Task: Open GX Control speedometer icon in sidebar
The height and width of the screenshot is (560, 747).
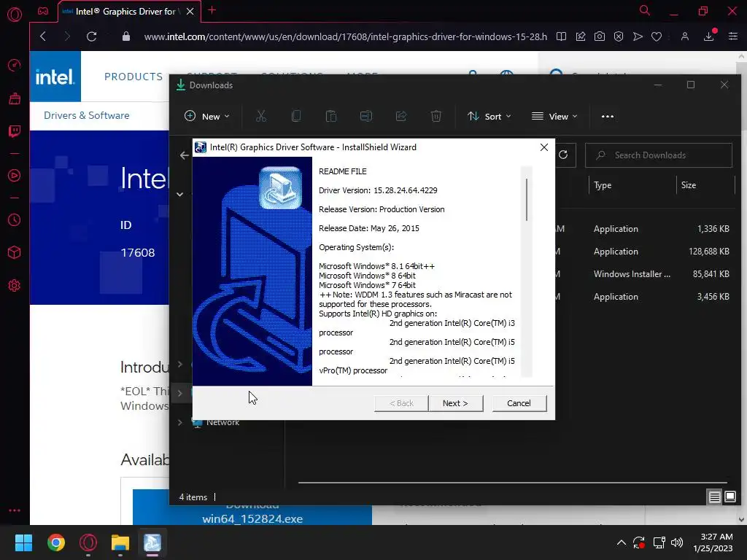Action: [15, 65]
